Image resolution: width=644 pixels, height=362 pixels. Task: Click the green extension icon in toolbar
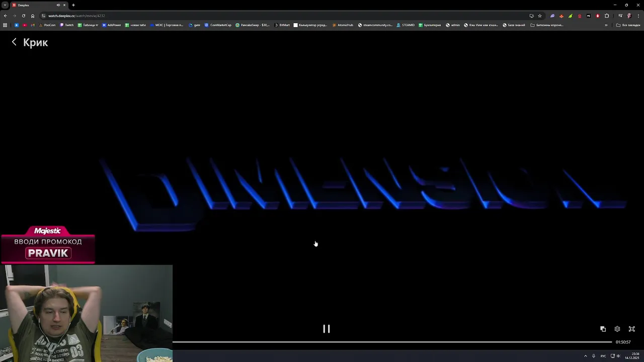pos(570,16)
